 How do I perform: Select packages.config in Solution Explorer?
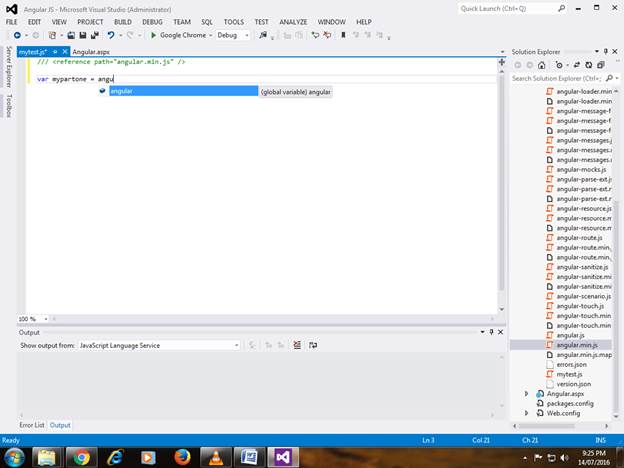tap(570, 404)
